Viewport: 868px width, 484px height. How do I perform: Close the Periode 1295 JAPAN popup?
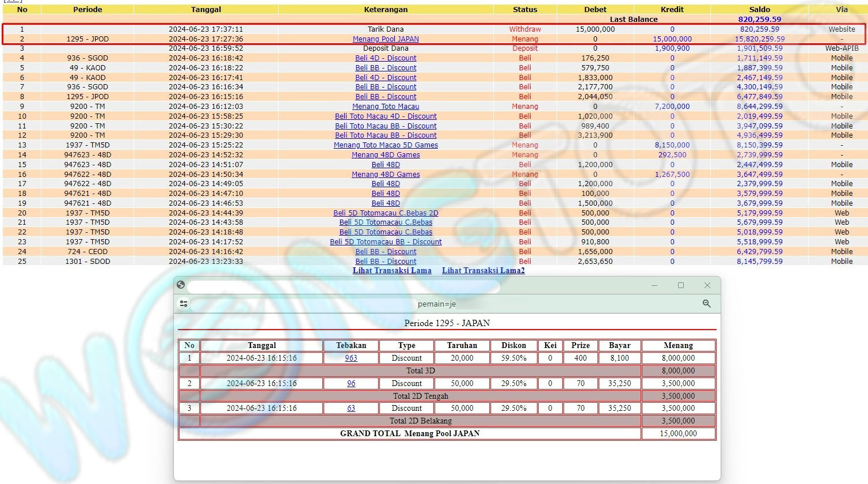707,285
